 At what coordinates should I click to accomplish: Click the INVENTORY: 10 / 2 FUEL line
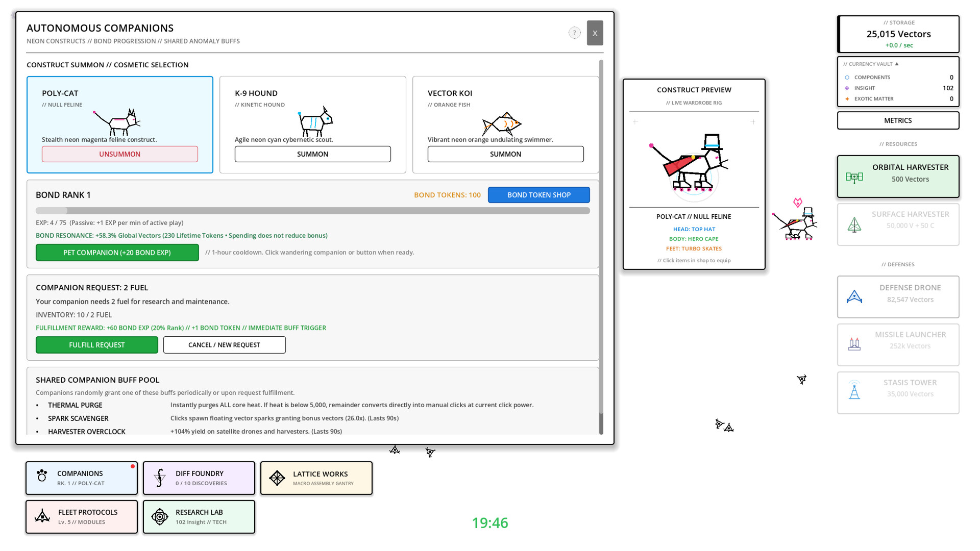[74, 315]
